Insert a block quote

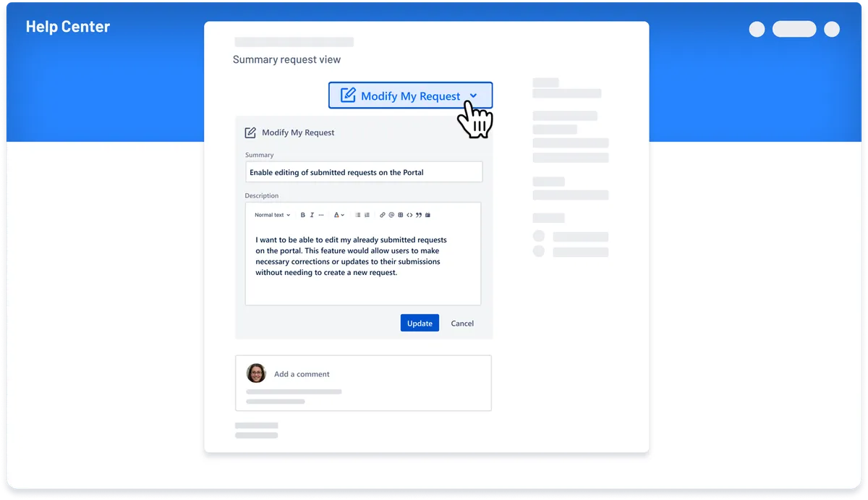(419, 215)
